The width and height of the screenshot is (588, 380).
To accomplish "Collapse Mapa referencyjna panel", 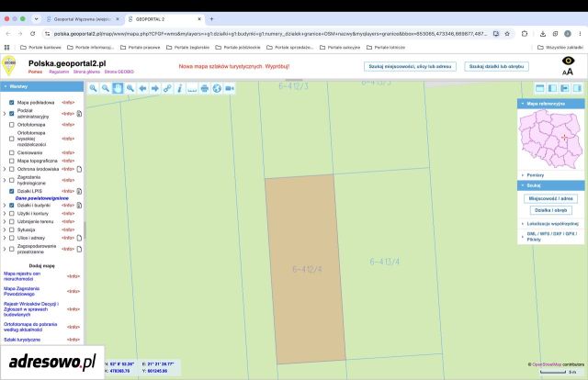I will coord(550,104).
